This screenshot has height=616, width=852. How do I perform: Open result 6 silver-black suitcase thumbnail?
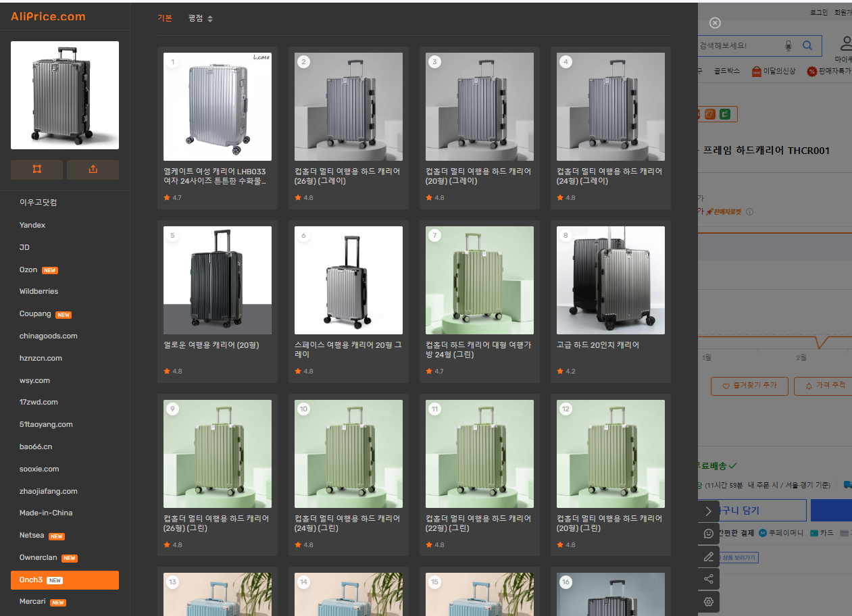[349, 280]
